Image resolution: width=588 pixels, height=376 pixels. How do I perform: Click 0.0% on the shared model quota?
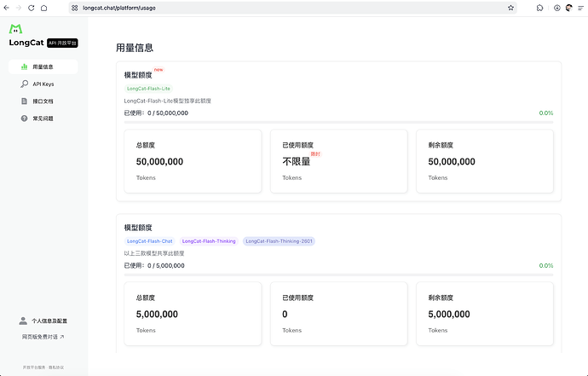[546, 266]
